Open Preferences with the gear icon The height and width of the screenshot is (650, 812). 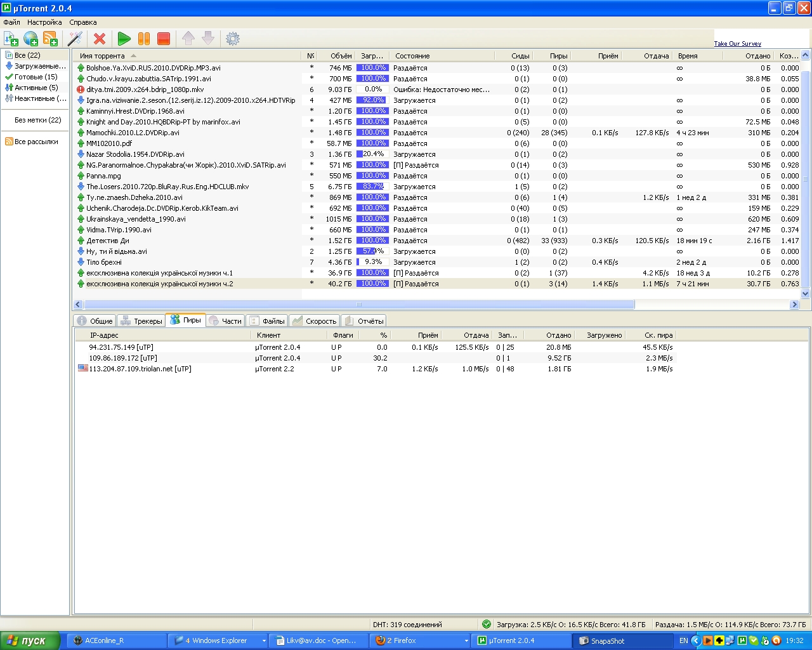tap(233, 39)
